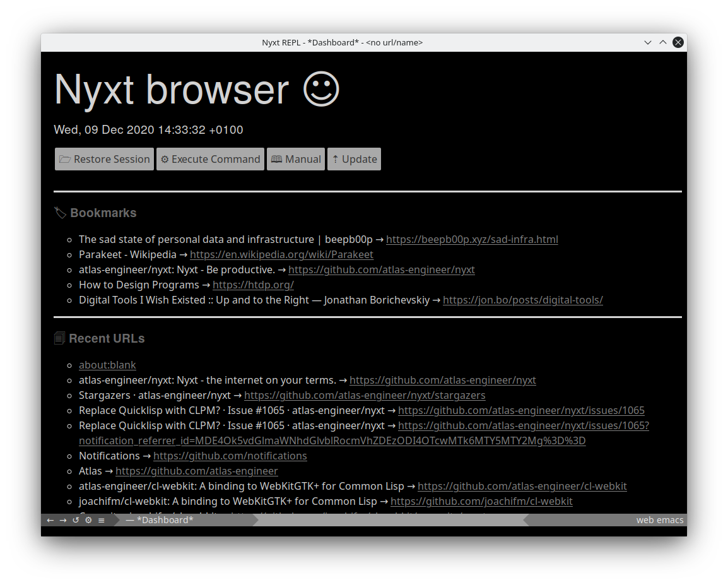
Task: Minimize the Nyxt window with the down chevron
Action: pos(648,42)
